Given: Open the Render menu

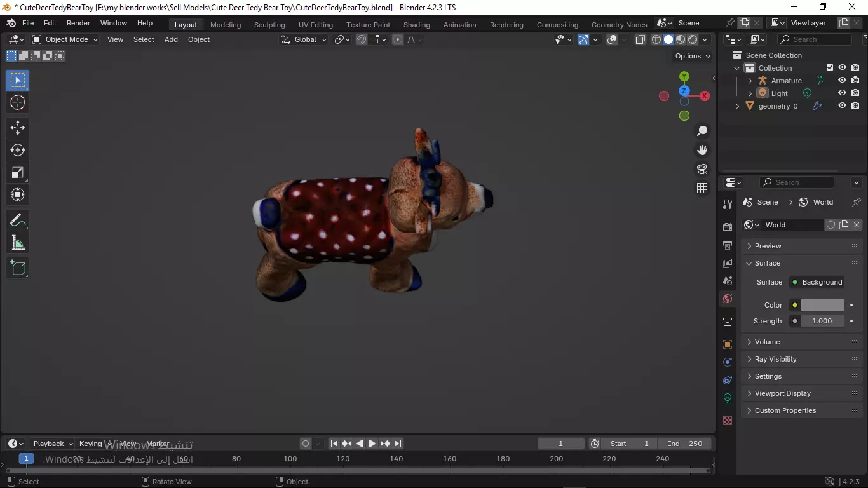Looking at the screenshot, I should point(78,23).
